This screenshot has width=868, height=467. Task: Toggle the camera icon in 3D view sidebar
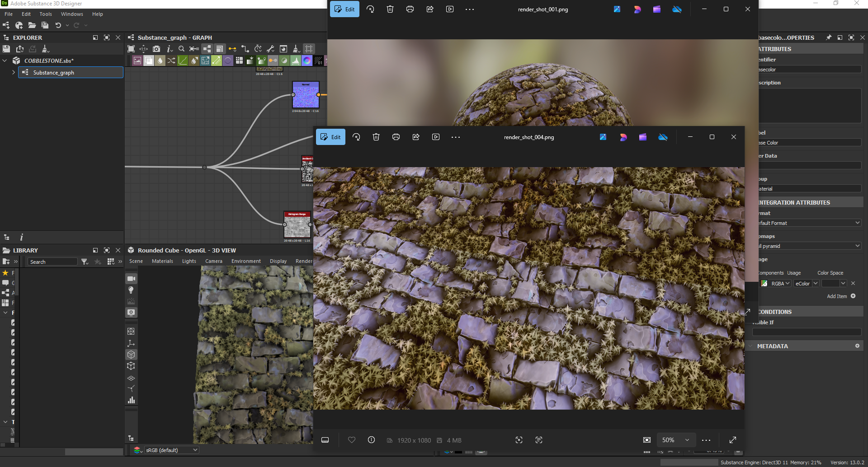(131, 279)
